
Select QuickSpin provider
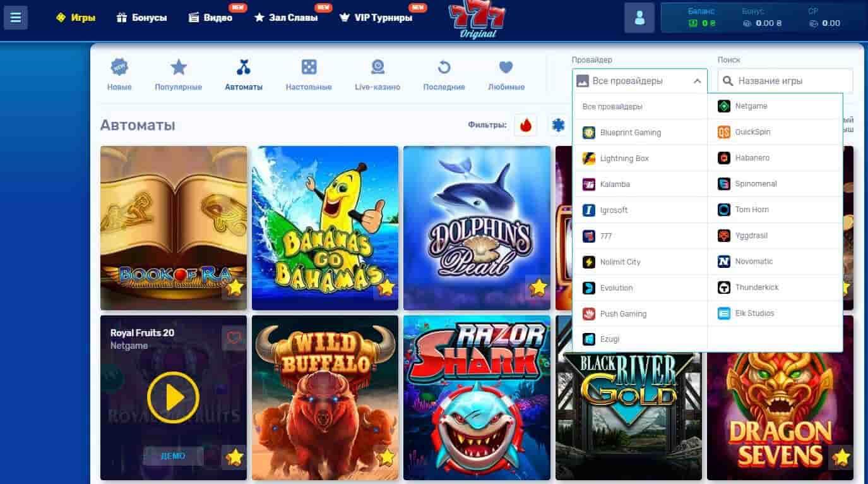[775, 132]
